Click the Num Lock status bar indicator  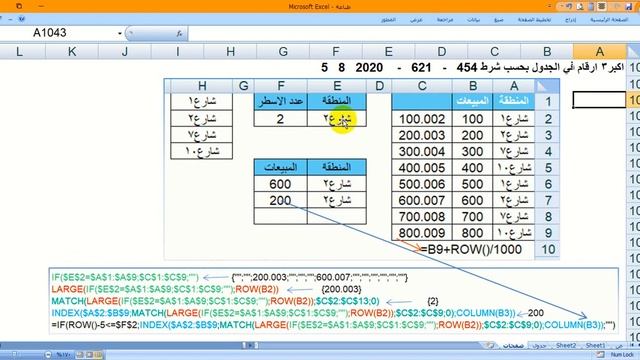point(622,354)
